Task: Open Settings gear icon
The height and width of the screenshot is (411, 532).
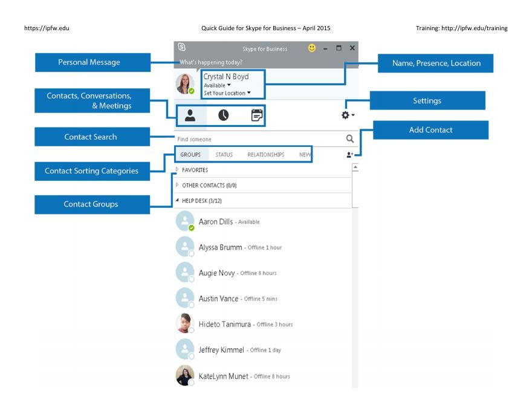Action: [345, 115]
